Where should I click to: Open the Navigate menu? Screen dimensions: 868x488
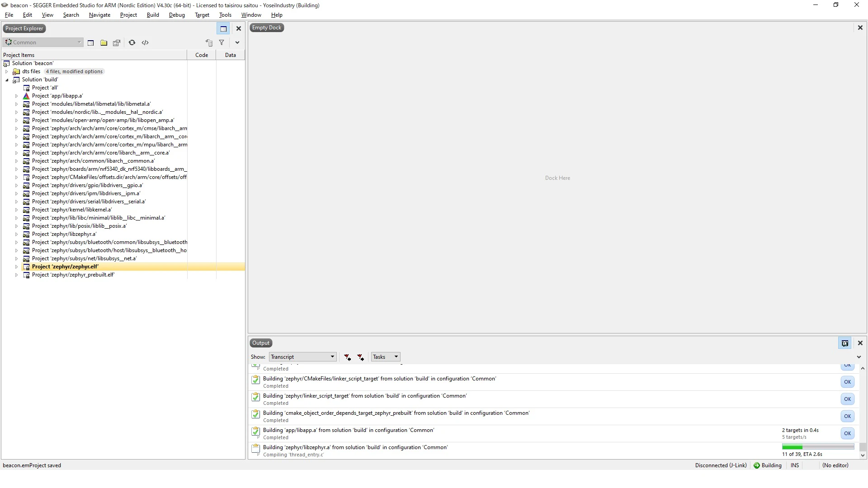click(99, 15)
